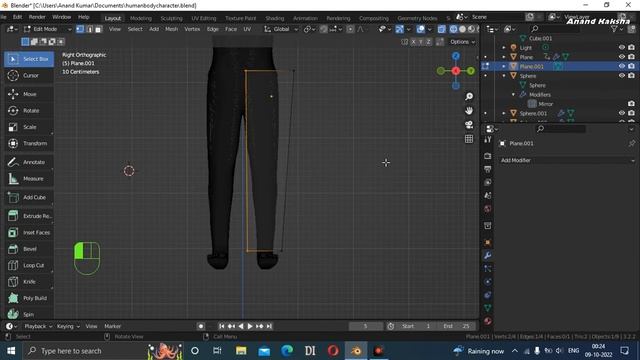Click the End frame field

[457, 326]
